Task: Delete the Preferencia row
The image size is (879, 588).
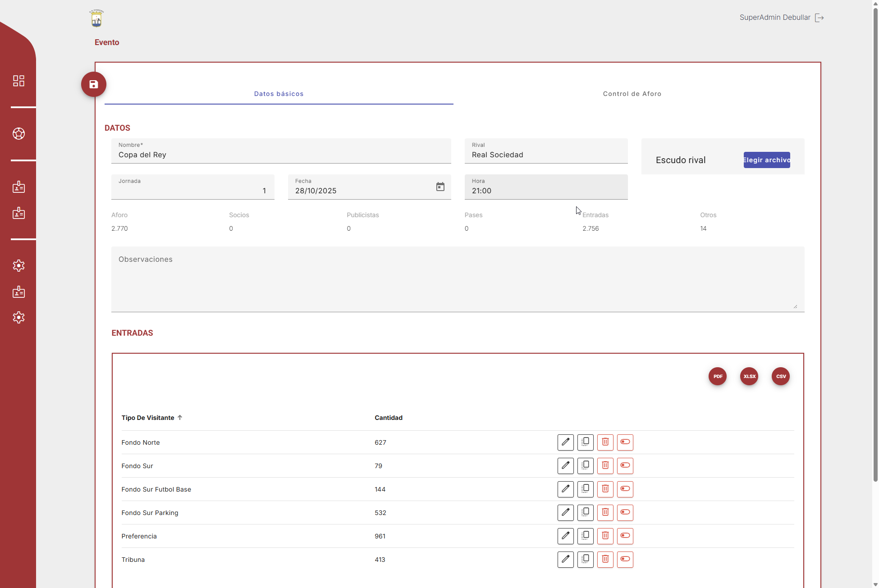Action: (605, 536)
